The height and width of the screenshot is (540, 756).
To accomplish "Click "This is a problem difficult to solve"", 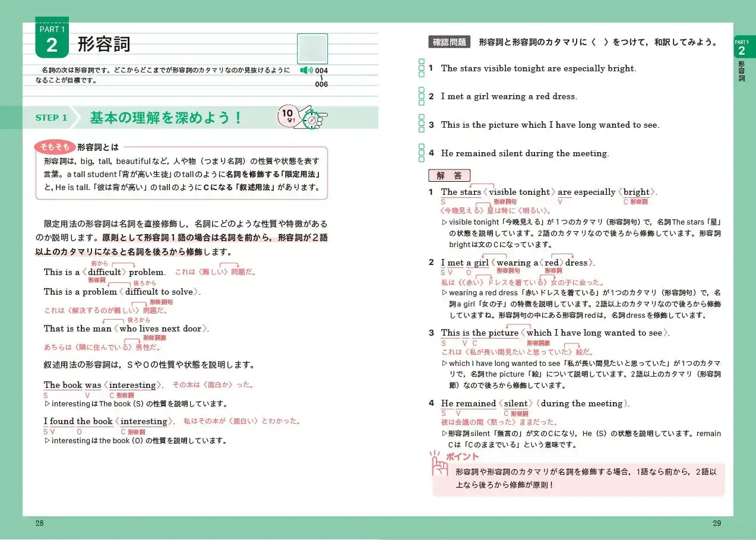I will [122, 292].
